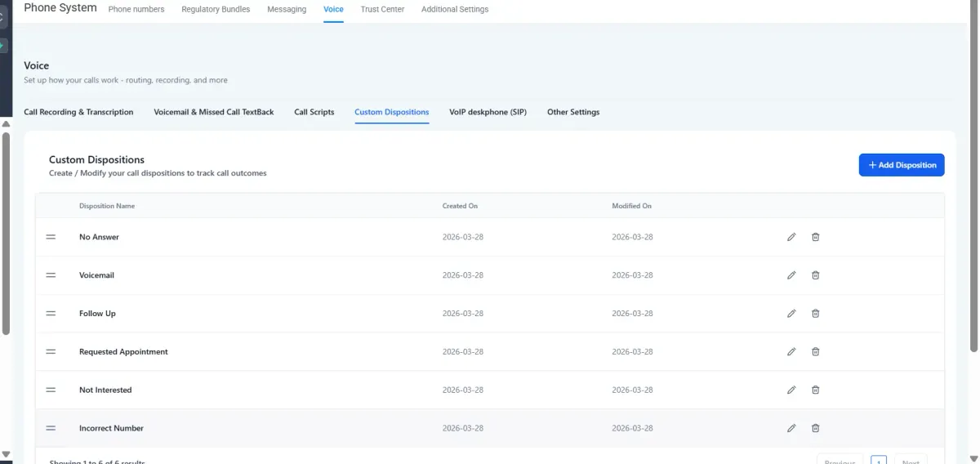Click reorder handle of Follow Up row
The image size is (980, 464).
coord(51,314)
